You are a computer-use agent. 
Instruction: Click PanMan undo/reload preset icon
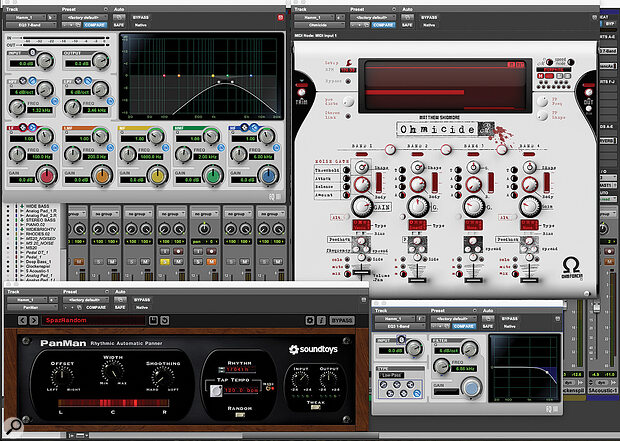click(164, 320)
